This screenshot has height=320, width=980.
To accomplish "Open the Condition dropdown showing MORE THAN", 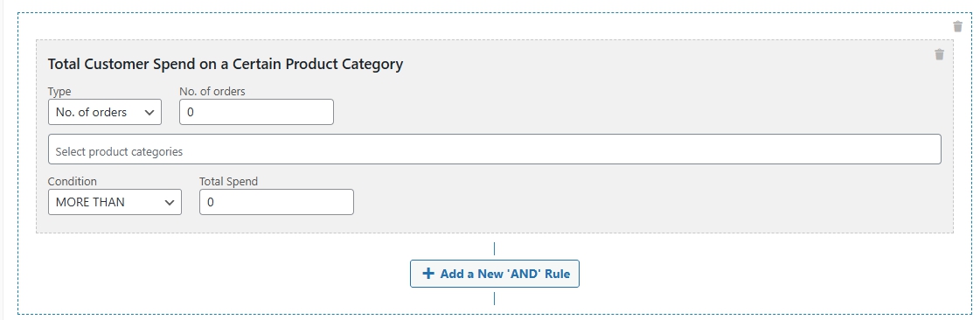I will click(x=115, y=202).
